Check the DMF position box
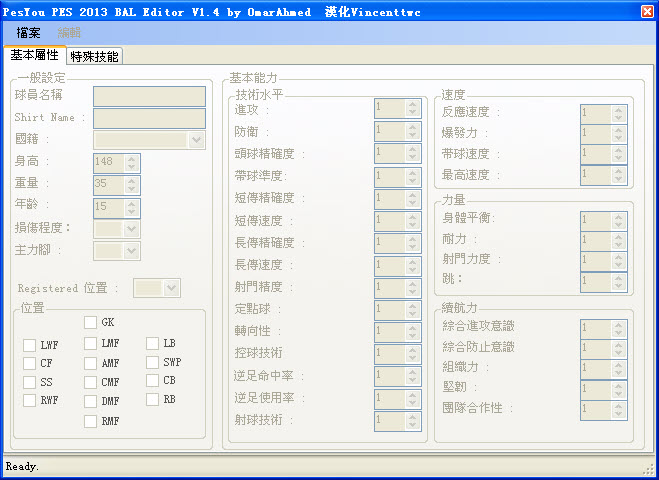This screenshot has height=480, width=659. (x=90, y=401)
